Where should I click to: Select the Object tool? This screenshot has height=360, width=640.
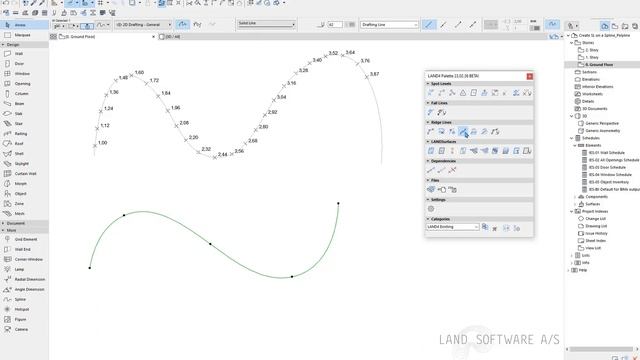(x=24, y=193)
